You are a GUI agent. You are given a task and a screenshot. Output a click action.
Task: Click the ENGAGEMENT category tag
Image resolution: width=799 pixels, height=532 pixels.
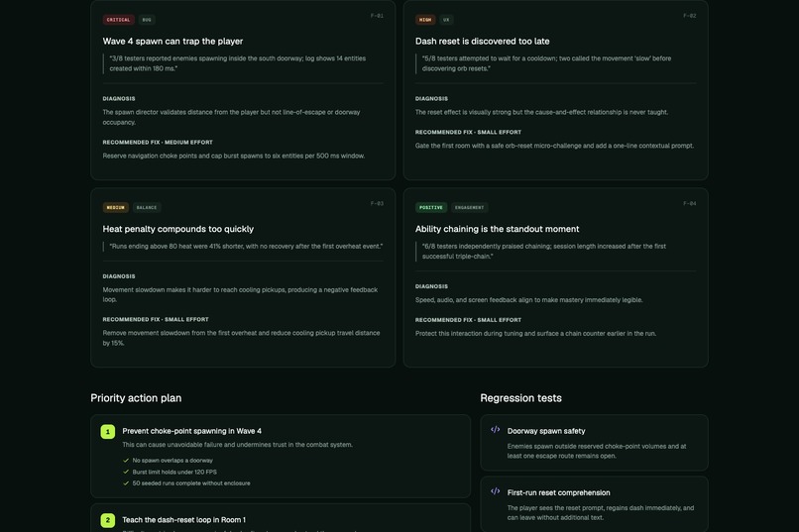click(x=469, y=208)
